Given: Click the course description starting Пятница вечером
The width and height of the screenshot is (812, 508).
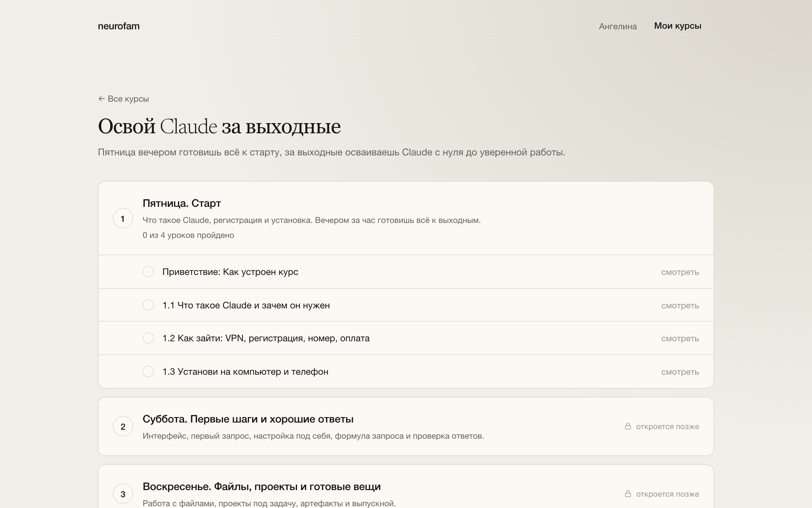Looking at the screenshot, I should [x=331, y=152].
